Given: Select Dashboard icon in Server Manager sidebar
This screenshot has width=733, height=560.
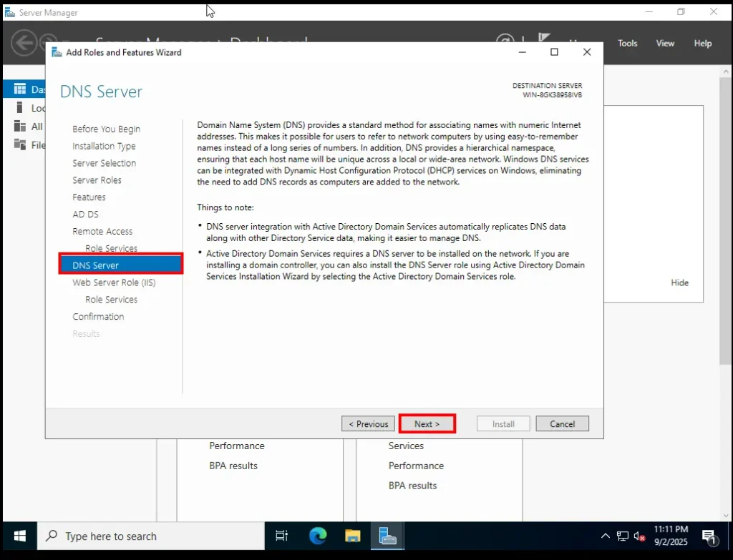Looking at the screenshot, I should 19,89.
